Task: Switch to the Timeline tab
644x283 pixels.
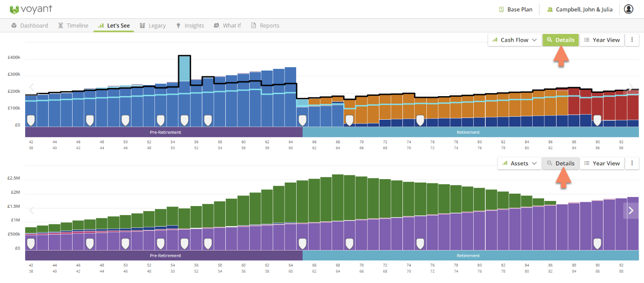Action: 73,26
